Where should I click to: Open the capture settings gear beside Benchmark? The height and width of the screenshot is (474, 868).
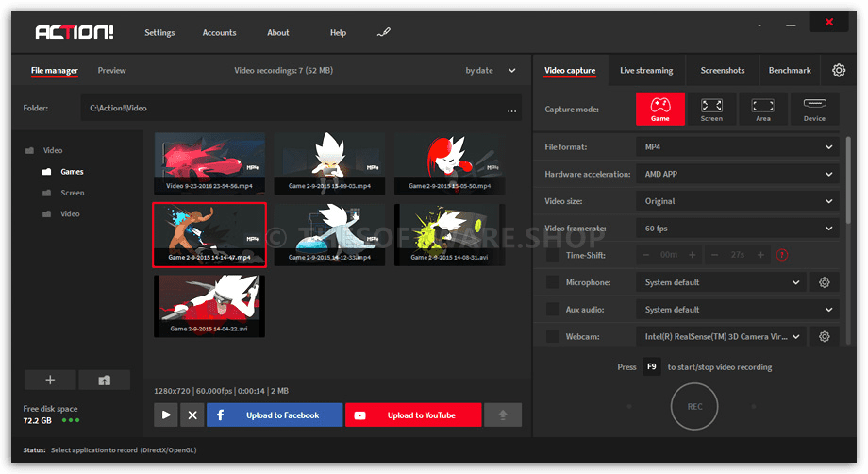[x=839, y=70]
